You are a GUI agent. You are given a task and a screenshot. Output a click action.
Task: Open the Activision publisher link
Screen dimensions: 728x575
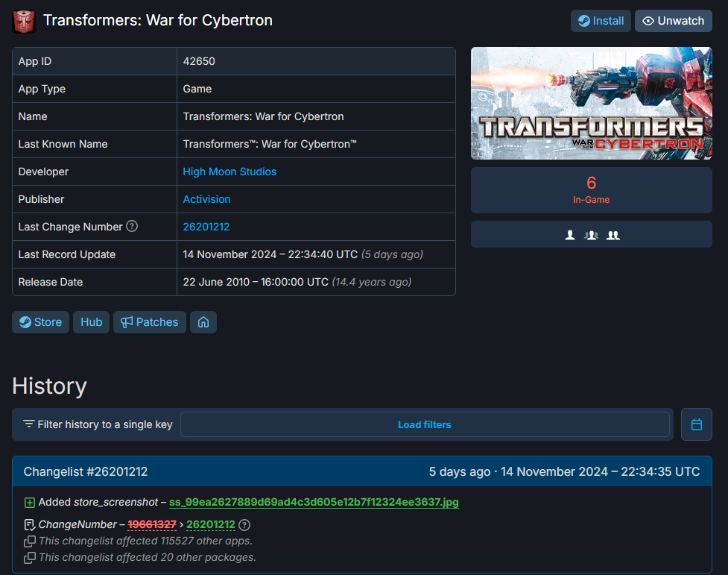click(x=206, y=199)
